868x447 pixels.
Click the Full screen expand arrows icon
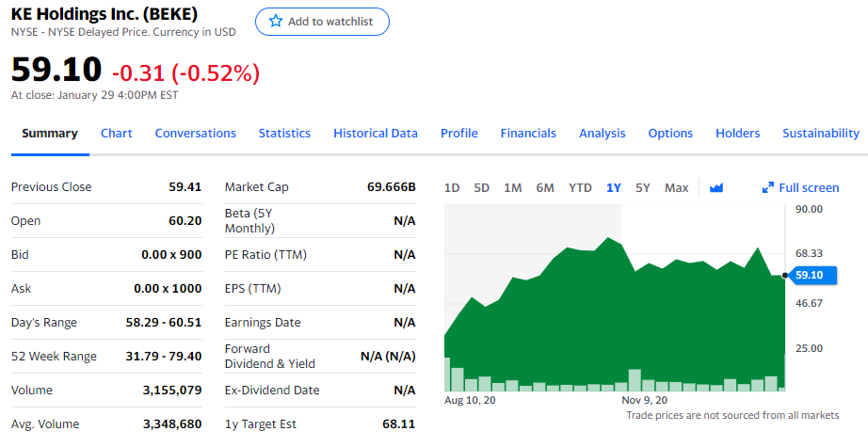pos(768,188)
